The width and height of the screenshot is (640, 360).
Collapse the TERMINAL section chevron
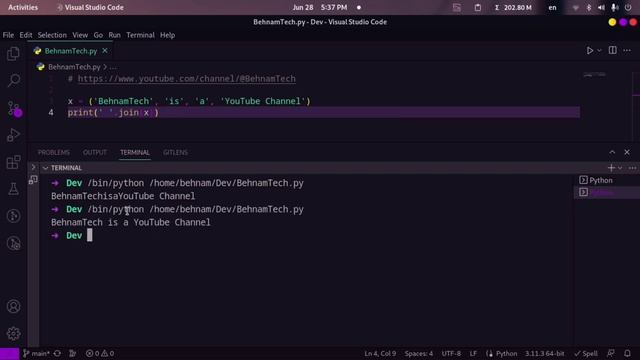point(45,168)
